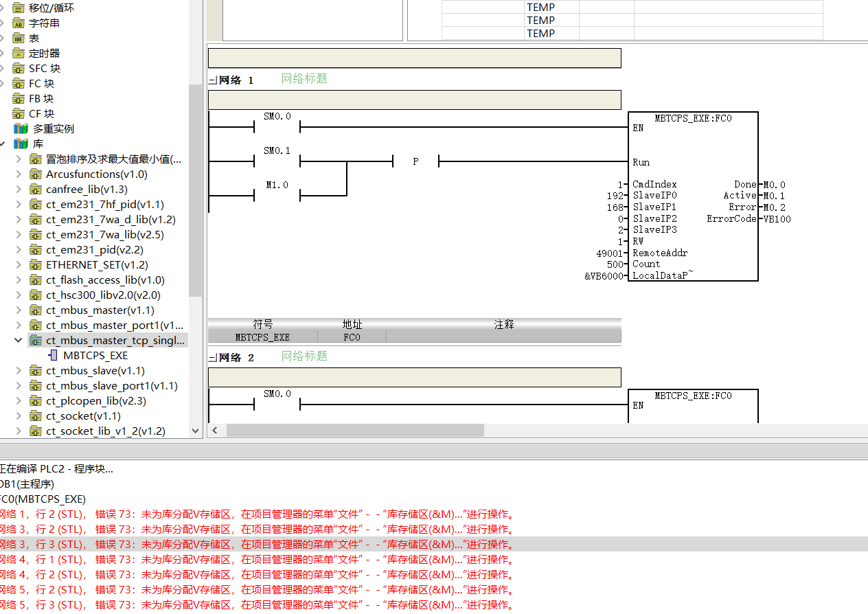Click the horizontal scrollbar thumb under the editor
Screen dimensions: 868x614
pyautogui.click(x=355, y=431)
